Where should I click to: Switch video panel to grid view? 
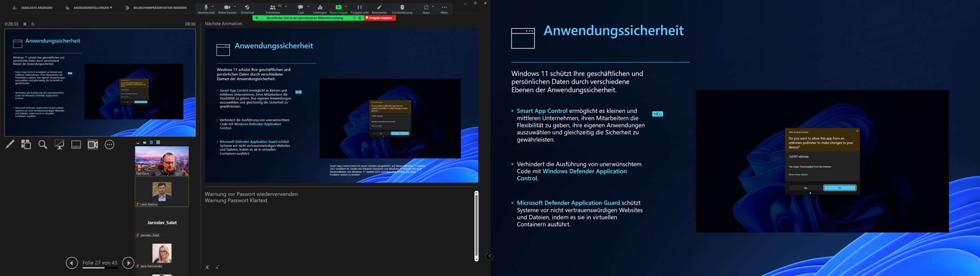[158, 143]
